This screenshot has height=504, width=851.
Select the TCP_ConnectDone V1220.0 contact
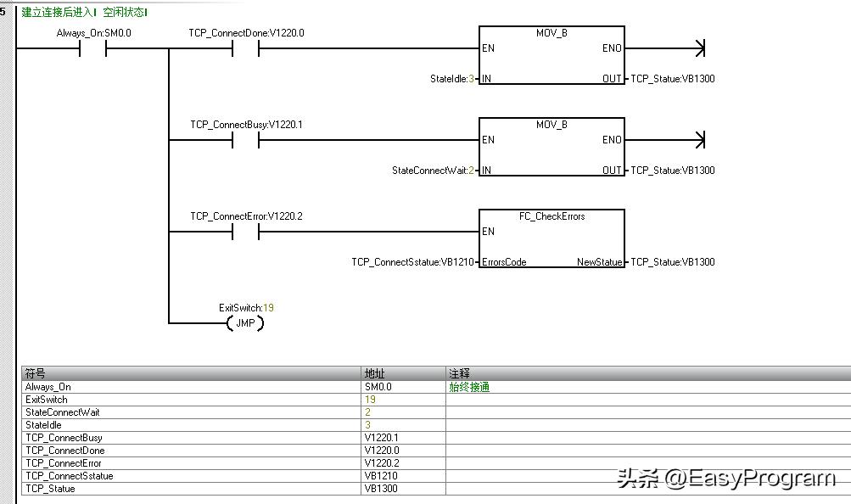(x=246, y=49)
